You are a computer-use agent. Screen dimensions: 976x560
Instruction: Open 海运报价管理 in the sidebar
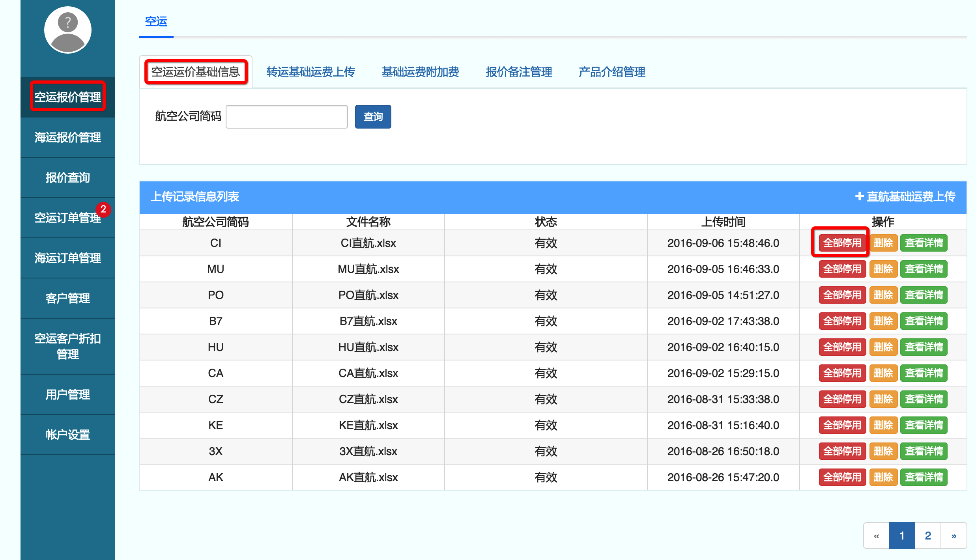[67, 137]
